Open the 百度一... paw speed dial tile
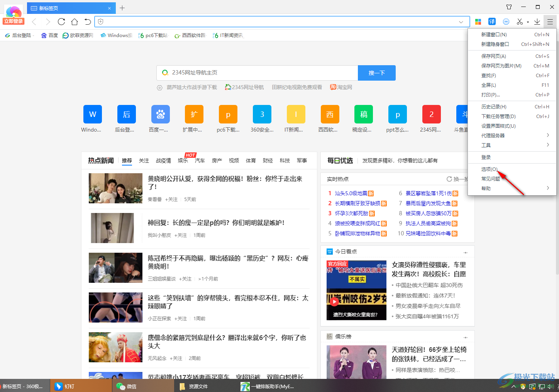559x392 pixels. 161,114
